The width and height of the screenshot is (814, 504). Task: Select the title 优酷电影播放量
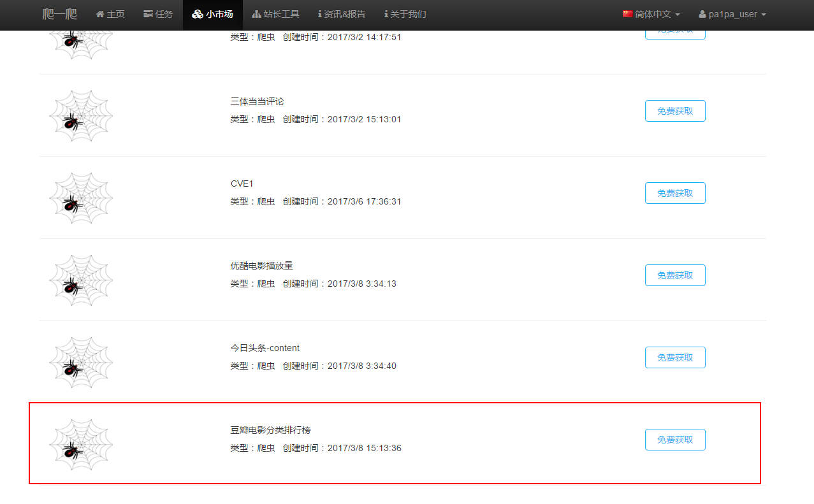[x=261, y=266]
